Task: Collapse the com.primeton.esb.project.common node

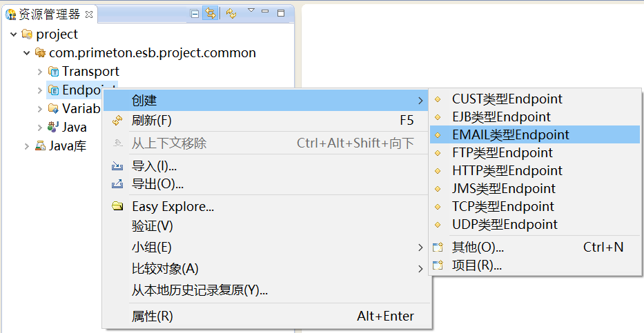Action: coord(27,53)
